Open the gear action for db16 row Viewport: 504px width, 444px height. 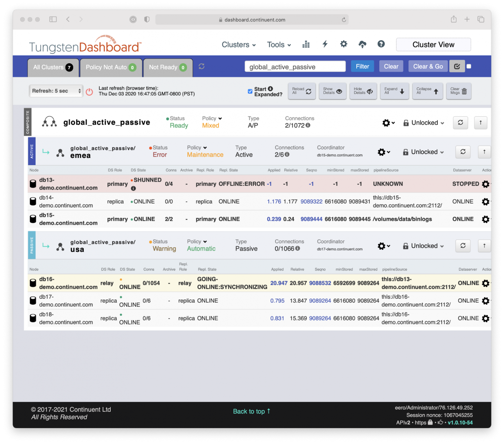click(485, 283)
